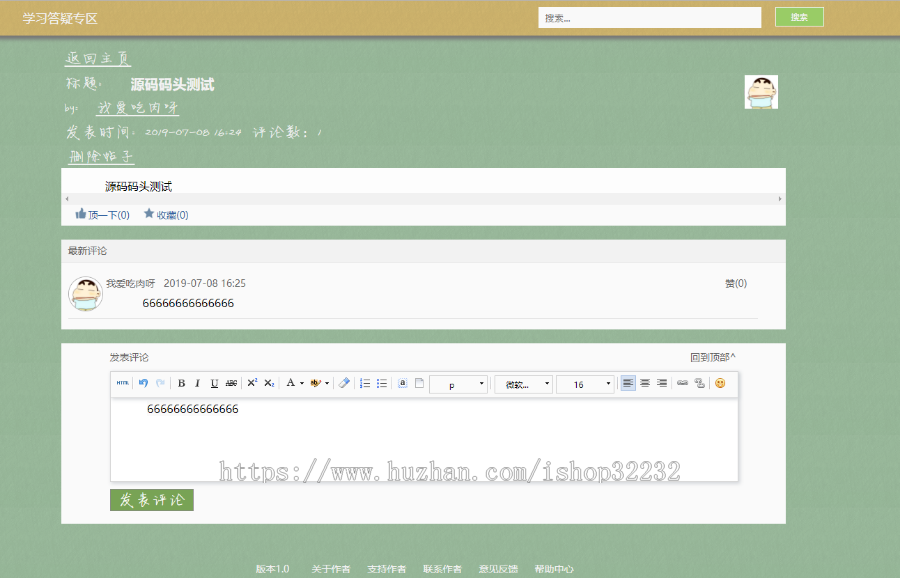The width and height of the screenshot is (900, 578).
Task: Click the insert hyperlink chain icon
Action: point(681,383)
